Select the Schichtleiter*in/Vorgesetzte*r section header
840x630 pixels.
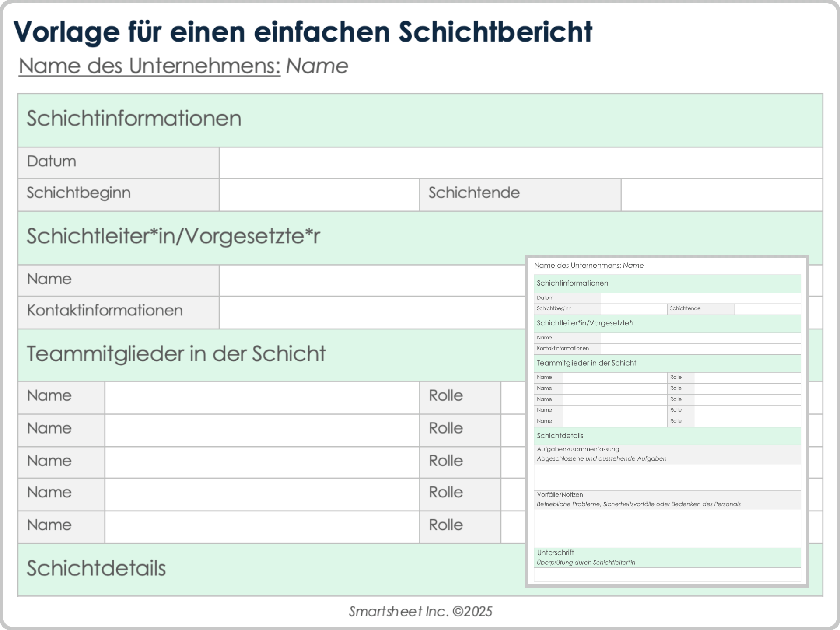pyautogui.click(x=173, y=236)
